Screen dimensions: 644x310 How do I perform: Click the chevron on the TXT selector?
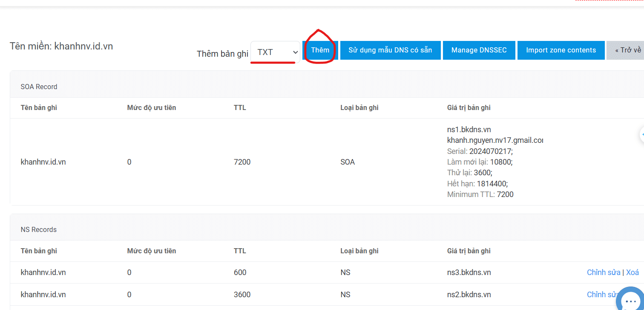(x=295, y=52)
